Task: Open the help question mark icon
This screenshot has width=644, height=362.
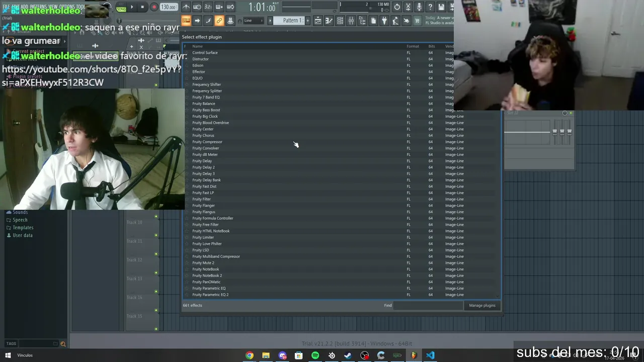Action: [430, 7]
